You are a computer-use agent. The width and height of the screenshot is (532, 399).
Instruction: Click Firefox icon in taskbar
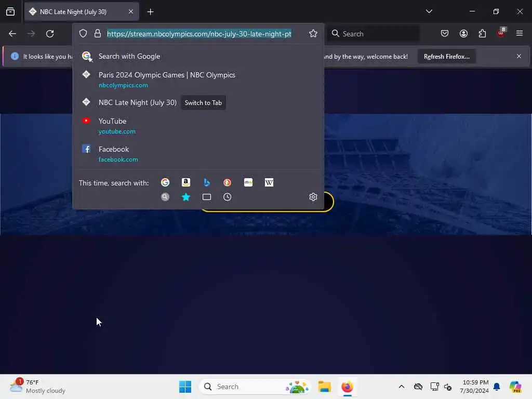tap(347, 387)
